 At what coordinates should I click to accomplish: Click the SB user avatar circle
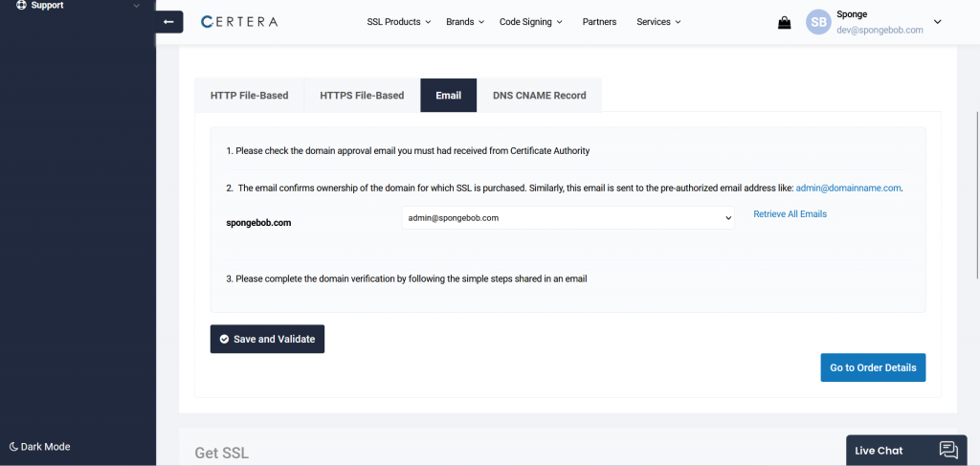click(x=818, y=23)
